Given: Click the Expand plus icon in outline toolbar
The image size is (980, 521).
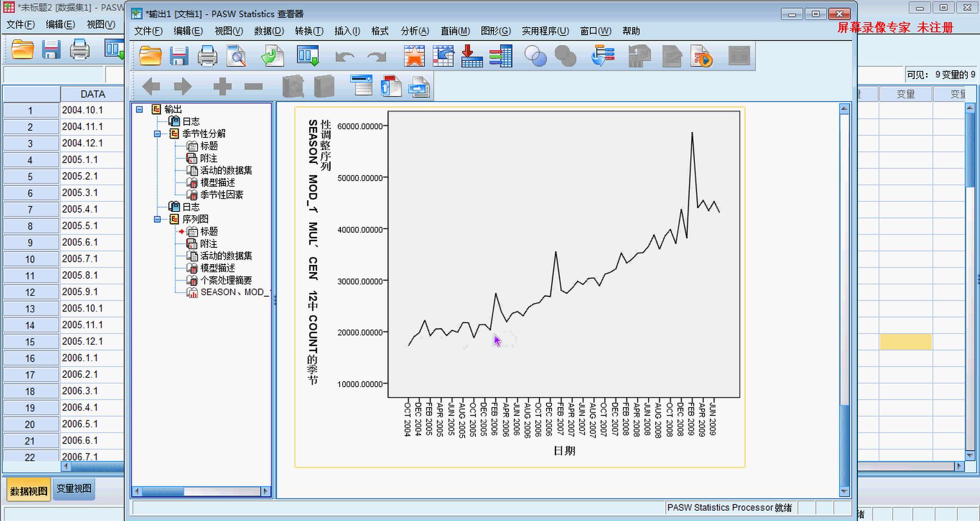Looking at the screenshot, I should click(x=222, y=86).
